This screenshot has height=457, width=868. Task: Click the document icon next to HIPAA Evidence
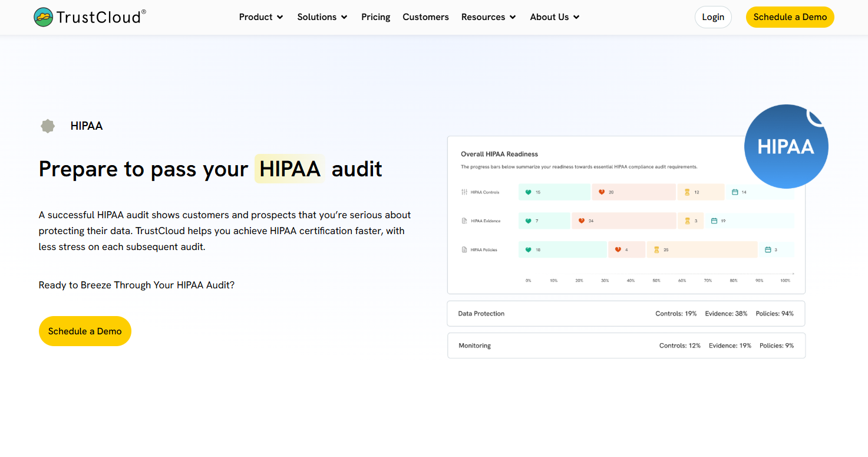click(x=464, y=221)
